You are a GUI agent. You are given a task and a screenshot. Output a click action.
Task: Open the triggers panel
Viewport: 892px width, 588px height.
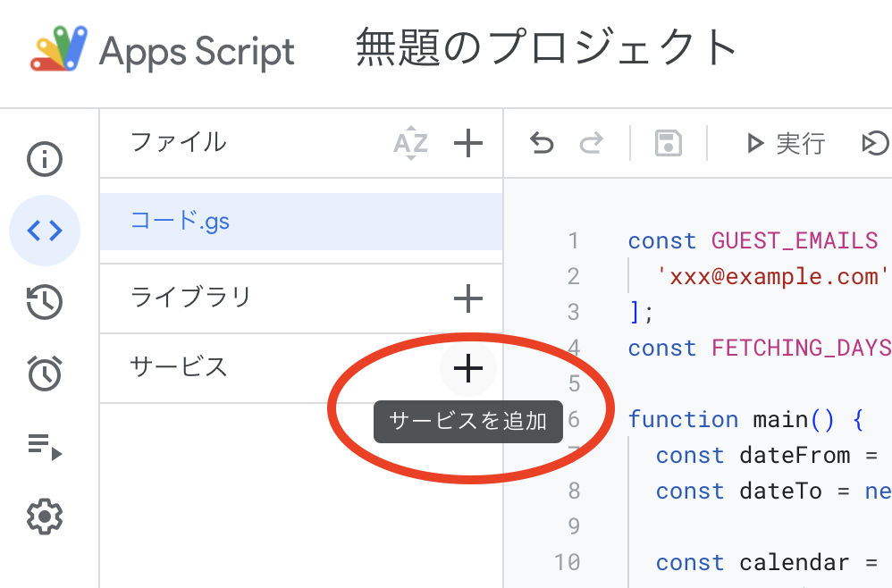tap(45, 374)
